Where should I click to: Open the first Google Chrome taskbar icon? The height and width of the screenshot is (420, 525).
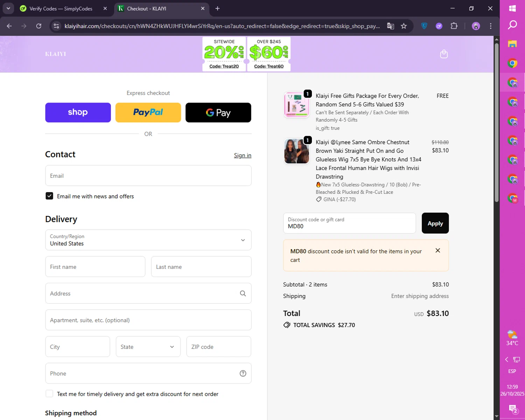click(512, 63)
